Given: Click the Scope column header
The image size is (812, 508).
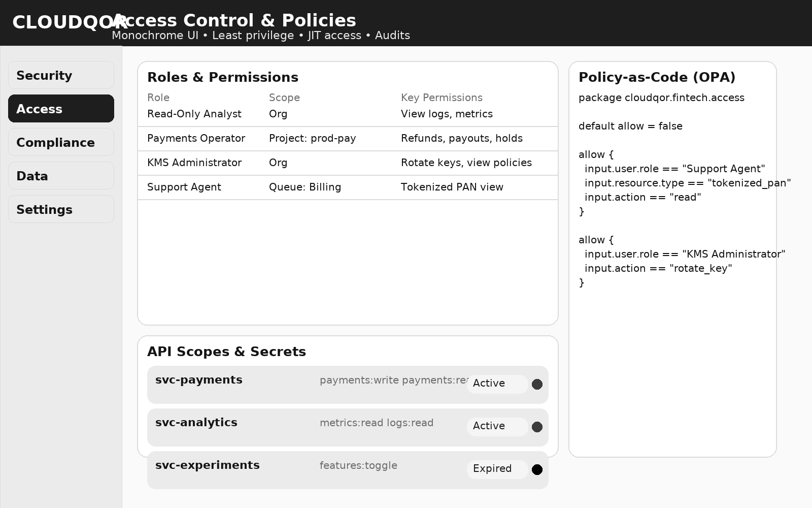Looking at the screenshot, I should (284, 98).
